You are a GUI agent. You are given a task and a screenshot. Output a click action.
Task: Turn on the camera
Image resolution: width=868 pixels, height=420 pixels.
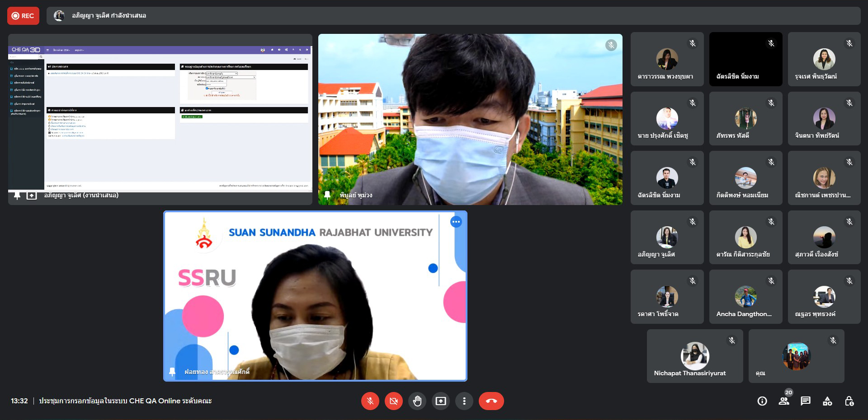point(393,401)
